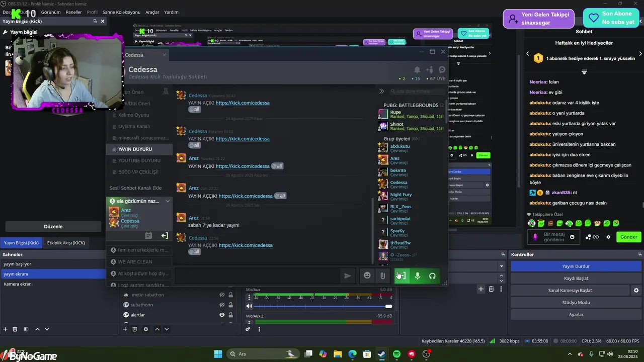Open advanced audio properties gears icon

(x=248, y=329)
